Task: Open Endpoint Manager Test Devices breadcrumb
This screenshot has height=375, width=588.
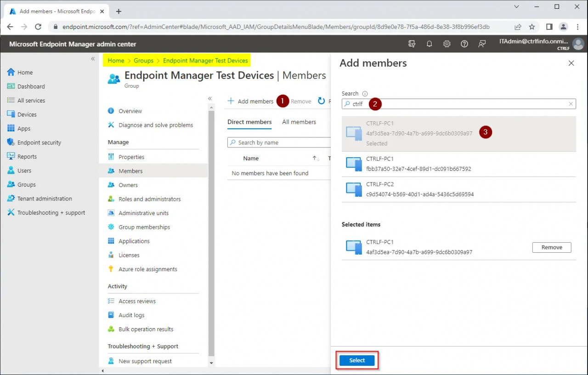Action: coord(205,61)
